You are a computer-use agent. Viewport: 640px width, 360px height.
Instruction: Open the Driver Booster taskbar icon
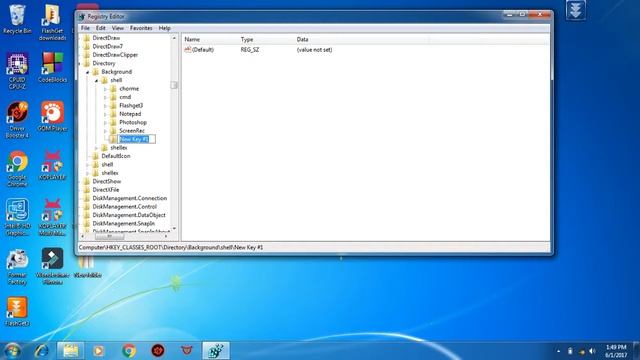(158, 351)
